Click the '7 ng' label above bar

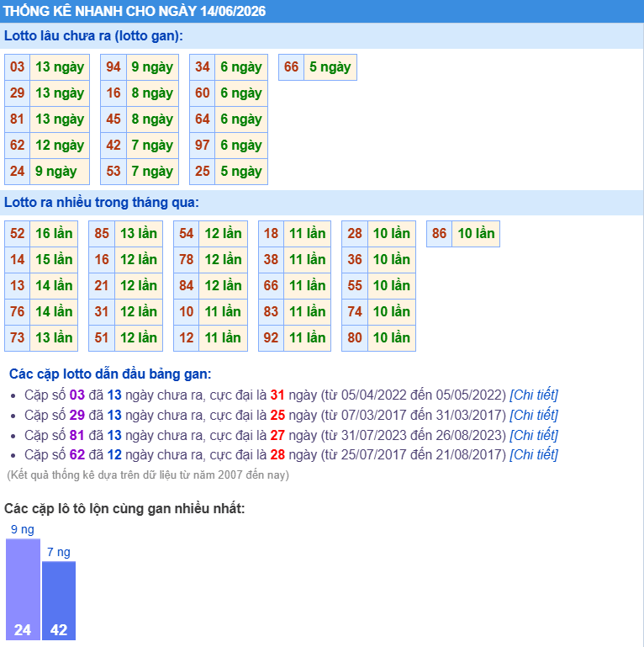[x=59, y=552]
